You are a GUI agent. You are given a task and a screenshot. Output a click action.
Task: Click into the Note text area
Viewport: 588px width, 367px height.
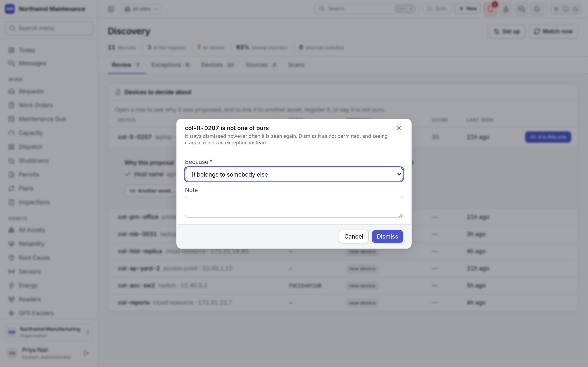tap(294, 207)
